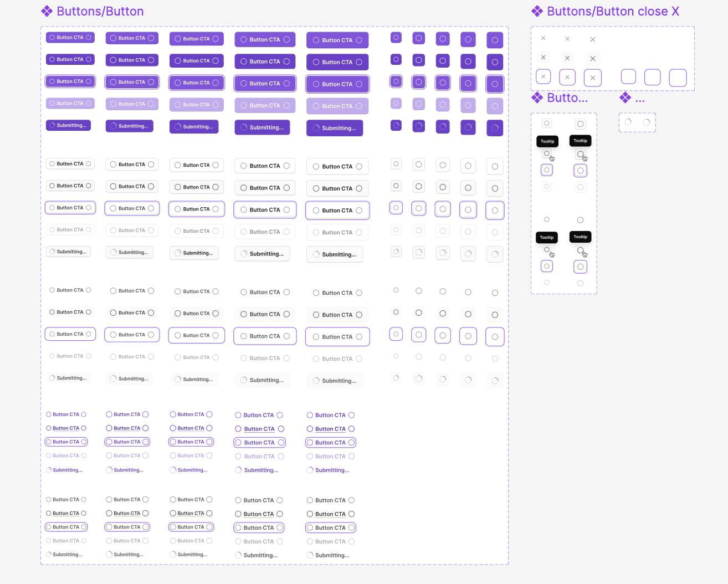The image size is (728, 584).
Task: Click the smallest purple-outlined close X button
Action: pos(544,76)
